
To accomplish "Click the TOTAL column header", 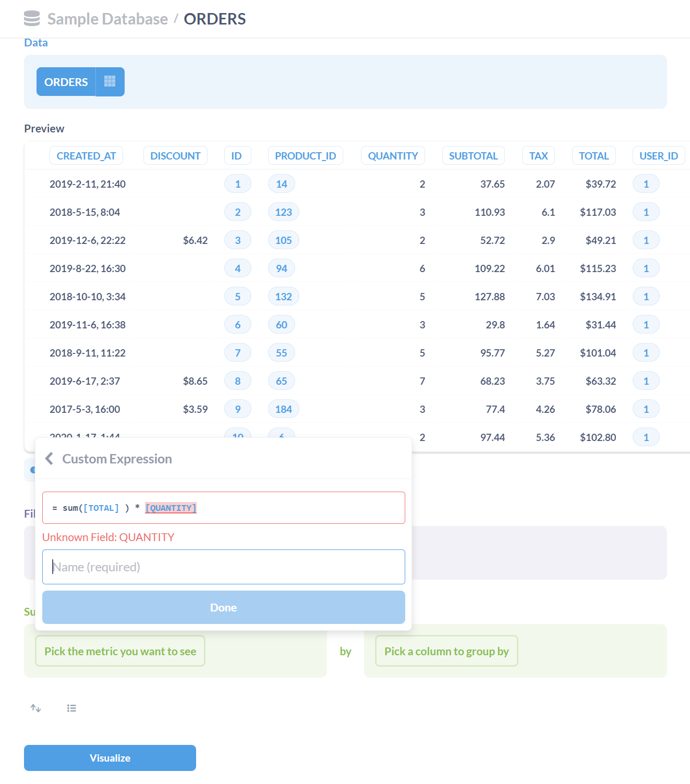I will [x=594, y=156].
